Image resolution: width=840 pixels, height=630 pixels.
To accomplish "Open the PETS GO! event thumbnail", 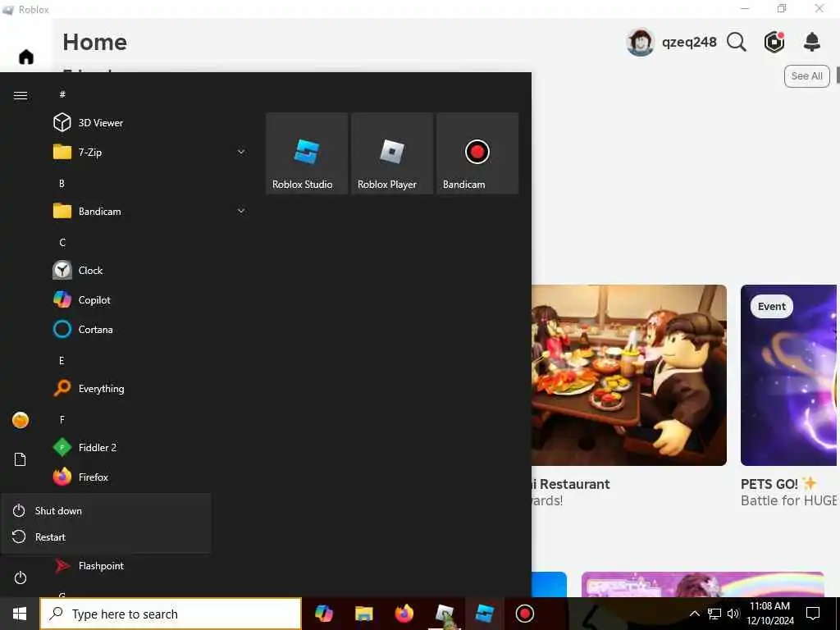I will [x=790, y=375].
